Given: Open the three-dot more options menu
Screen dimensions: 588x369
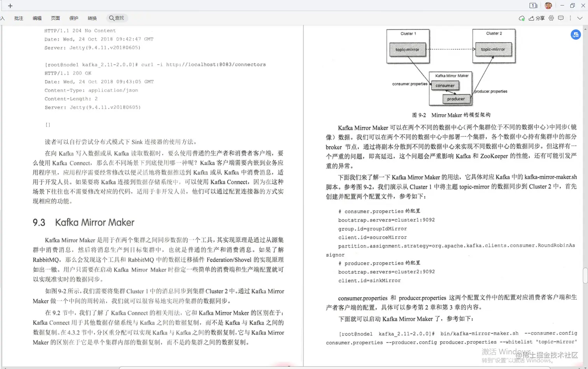Looking at the screenshot, I should click(x=570, y=18).
